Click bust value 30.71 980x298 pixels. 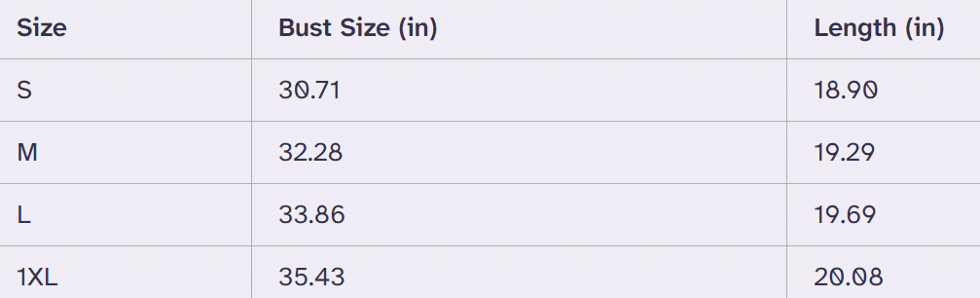(309, 90)
